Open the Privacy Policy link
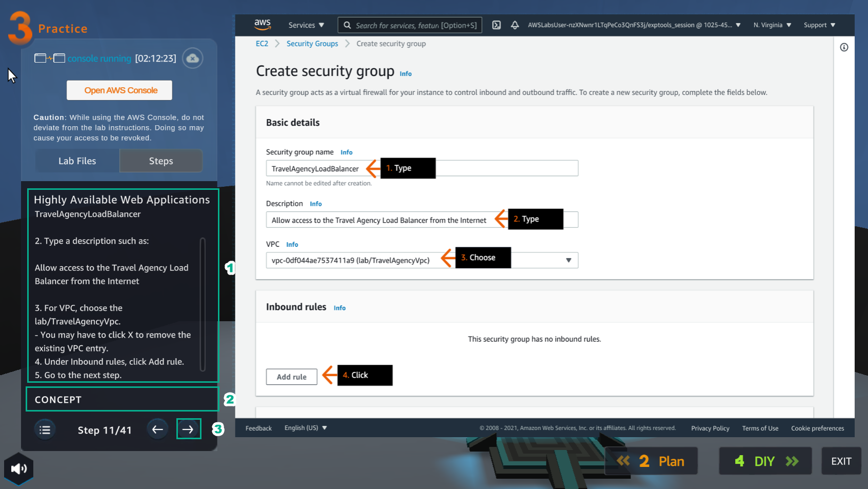This screenshot has width=868, height=489. point(710,428)
